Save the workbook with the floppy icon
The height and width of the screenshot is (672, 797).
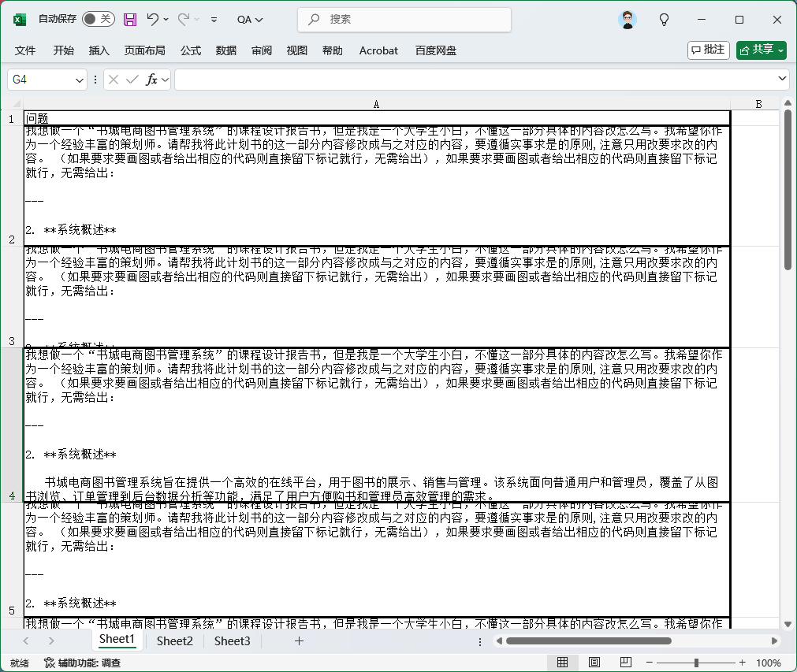coord(130,20)
